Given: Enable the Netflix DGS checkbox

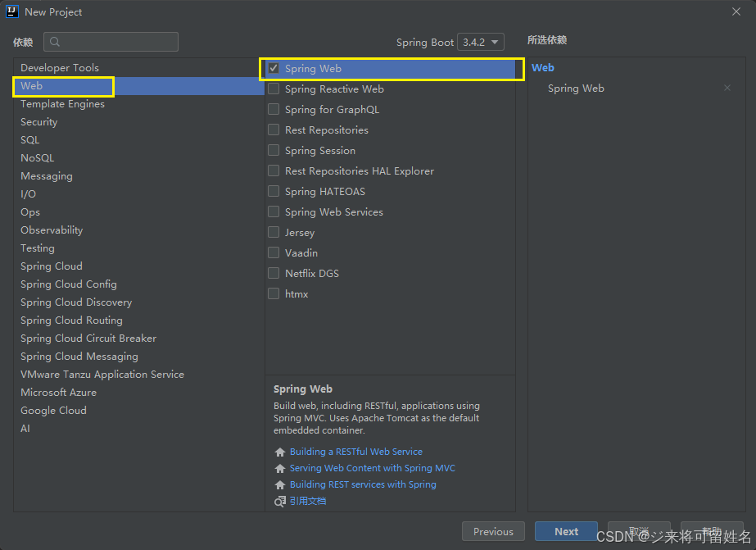Looking at the screenshot, I should pyautogui.click(x=274, y=273).
